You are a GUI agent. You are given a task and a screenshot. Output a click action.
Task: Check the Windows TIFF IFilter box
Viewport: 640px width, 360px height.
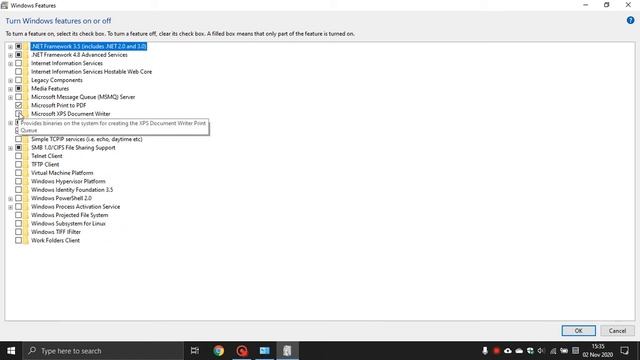tap(18, 232)
